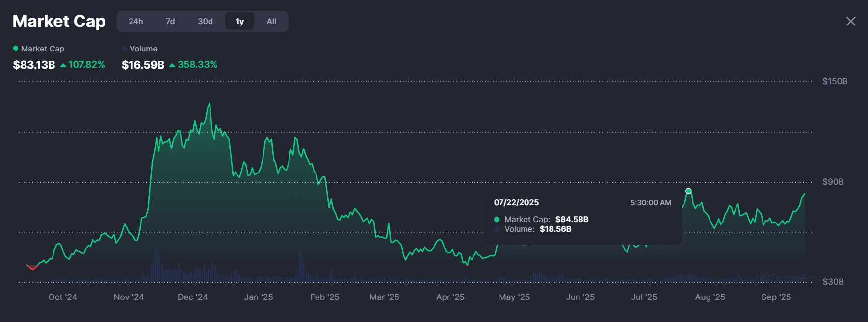Toggle the Market Cap legend series
This screenshot has height=322, width=868.
coord(39,49)
